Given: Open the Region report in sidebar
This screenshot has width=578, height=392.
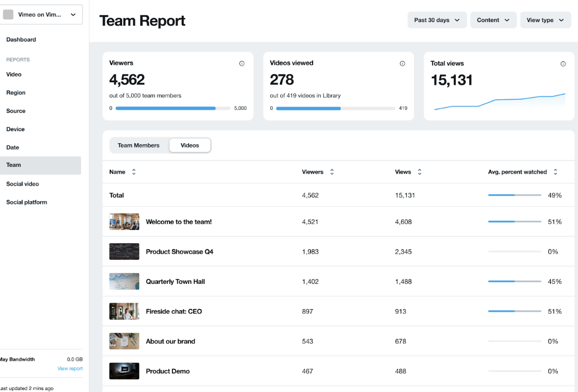Looking at the screenshot, I should tap(16, 93).
